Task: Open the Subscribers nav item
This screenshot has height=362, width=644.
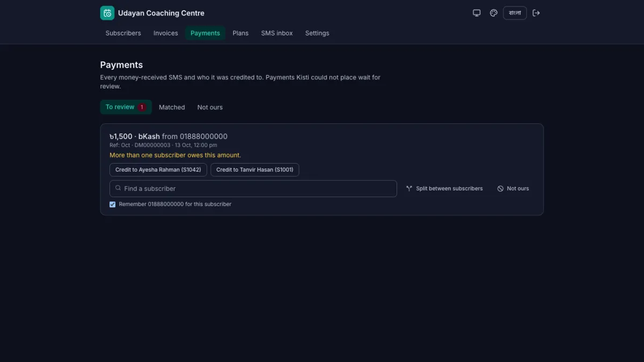Action: (123, 33)
